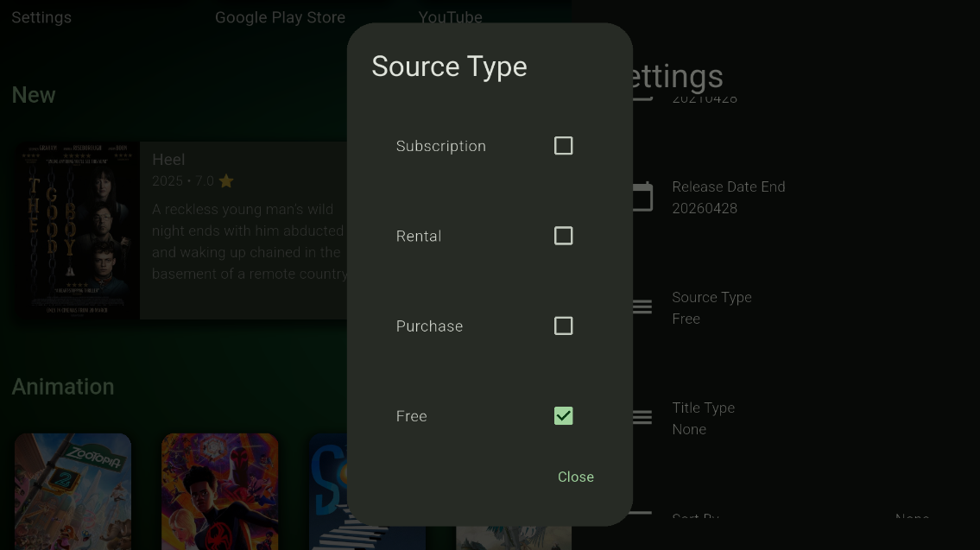Open the YouTube entry
980x550 pixels.
pyautogui.click(x=450, y=16)
